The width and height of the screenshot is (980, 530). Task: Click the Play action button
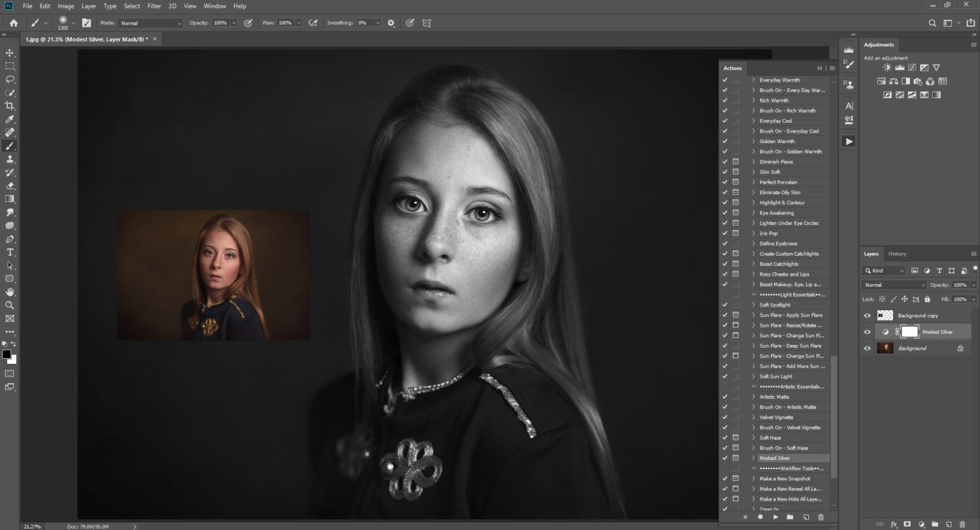776,517
